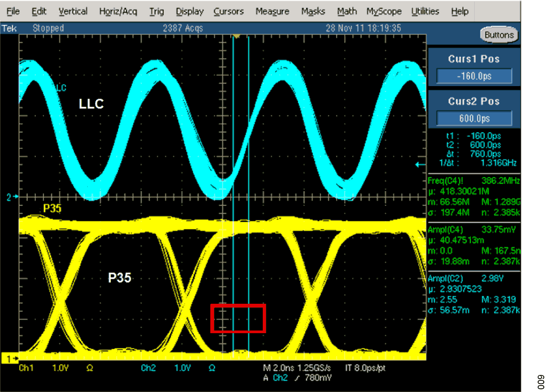Open the Display menu
The image size is (548, 392).
click(x=189, y=11)
